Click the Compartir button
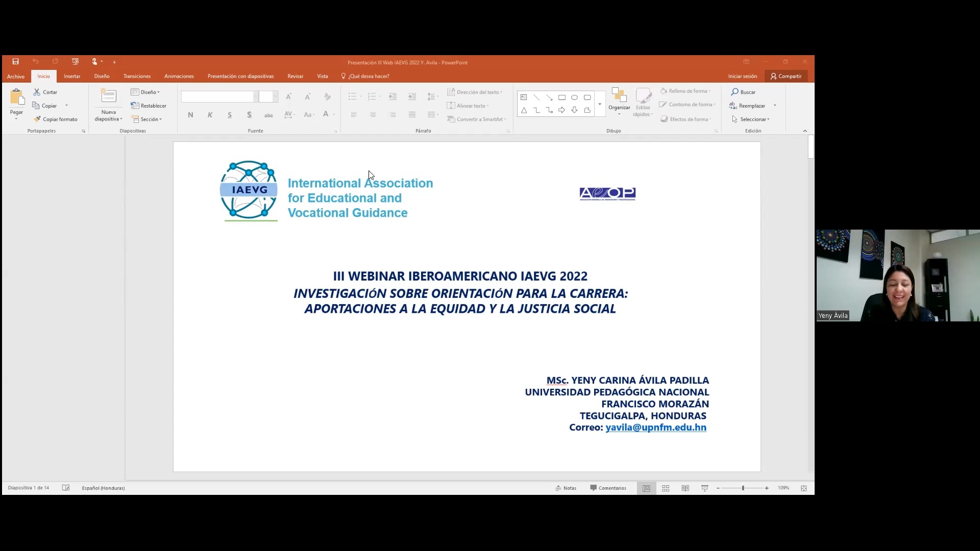 coord(786,77)
